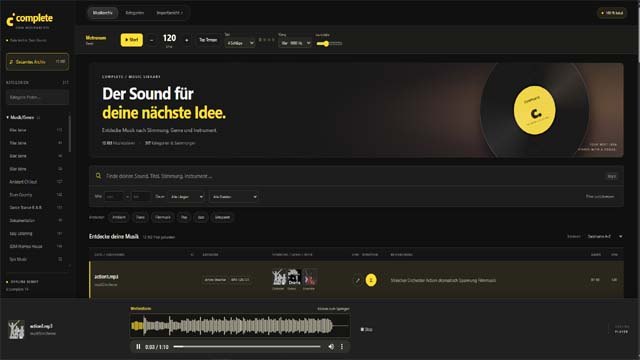The height and width of the screenshot is (360, 640).
Task: Open the Alle Dateien dropdown
Action: [x=234, y=197]
